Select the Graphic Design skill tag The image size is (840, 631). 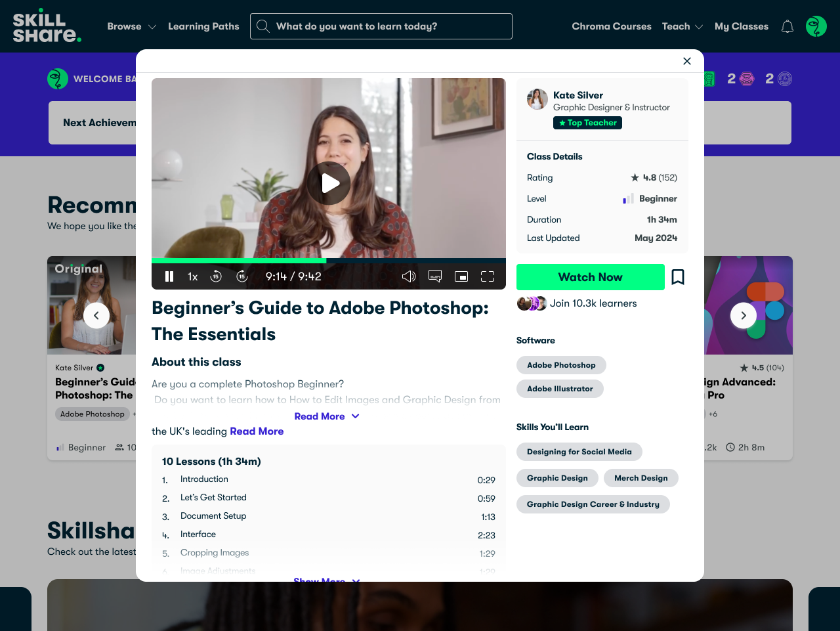point(557,478)
